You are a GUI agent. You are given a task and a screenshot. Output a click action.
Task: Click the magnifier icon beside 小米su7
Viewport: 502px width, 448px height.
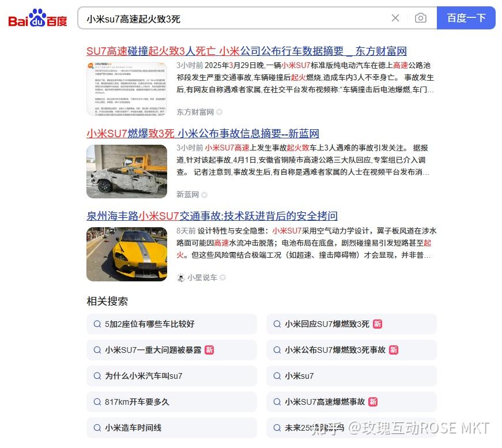[277, 376]
